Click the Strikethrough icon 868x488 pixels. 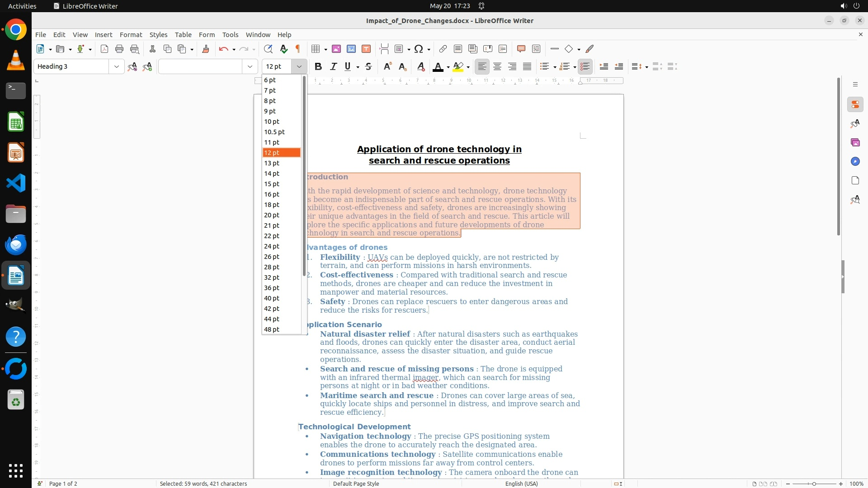[x=368, y=66]
